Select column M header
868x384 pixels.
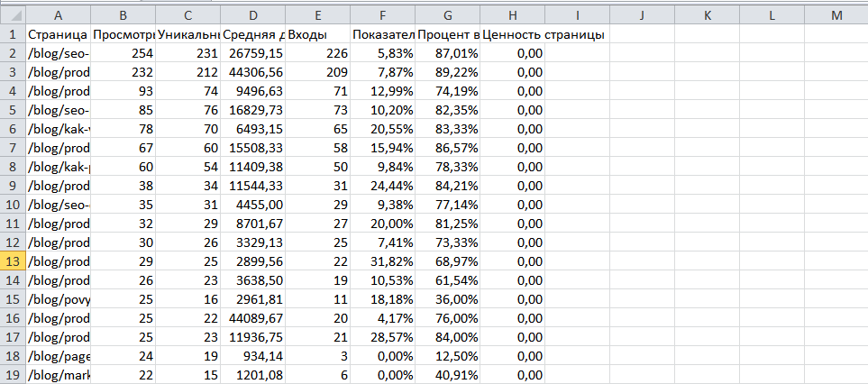pyautogui.click(x=836, y=15)
